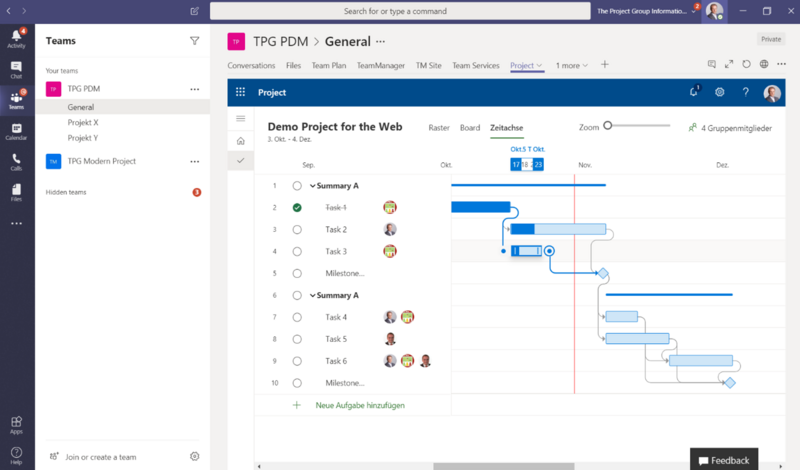This screenshot has height=470, width=800.
Task: Open TPG PDM team options ellipsis
Action: pos(194,89)
